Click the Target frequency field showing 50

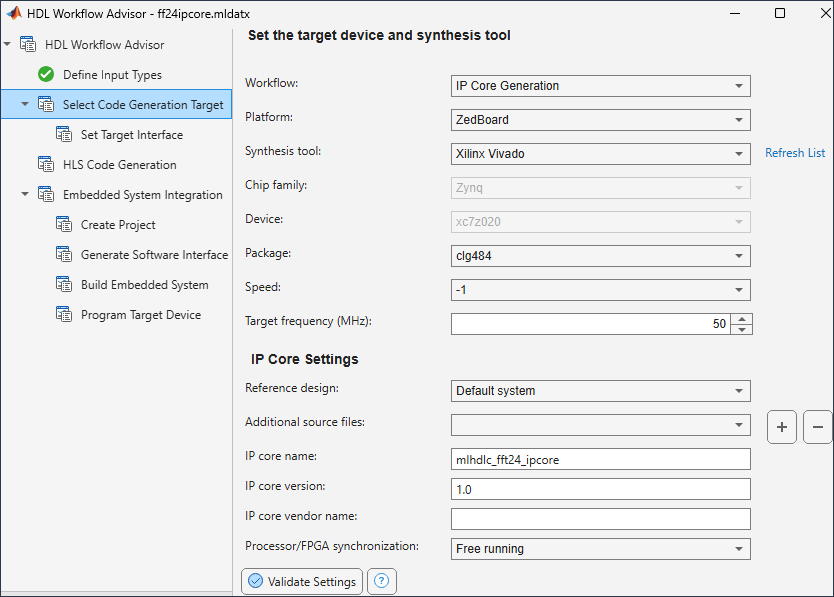[x=590, y=324]
